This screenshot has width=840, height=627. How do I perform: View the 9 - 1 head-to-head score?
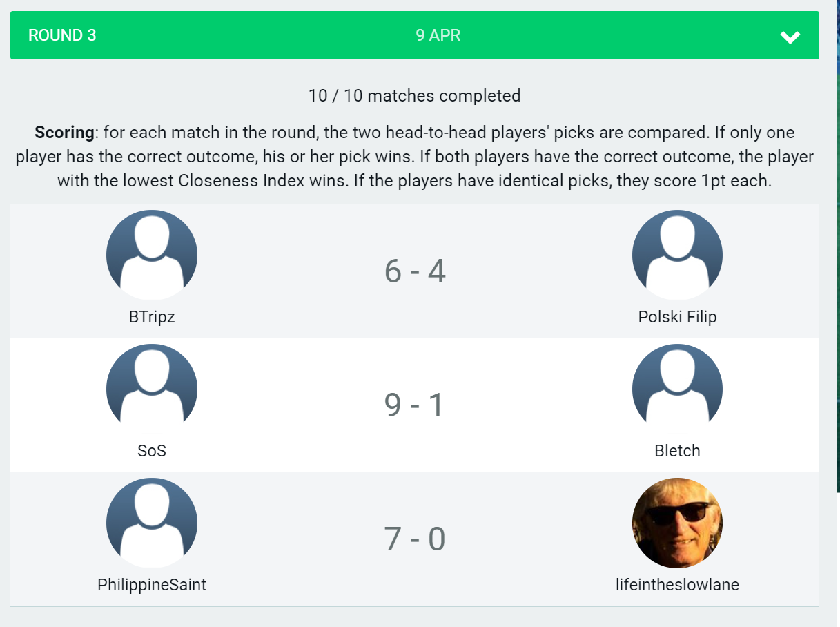pyautogui.click(x=415, y=405)
